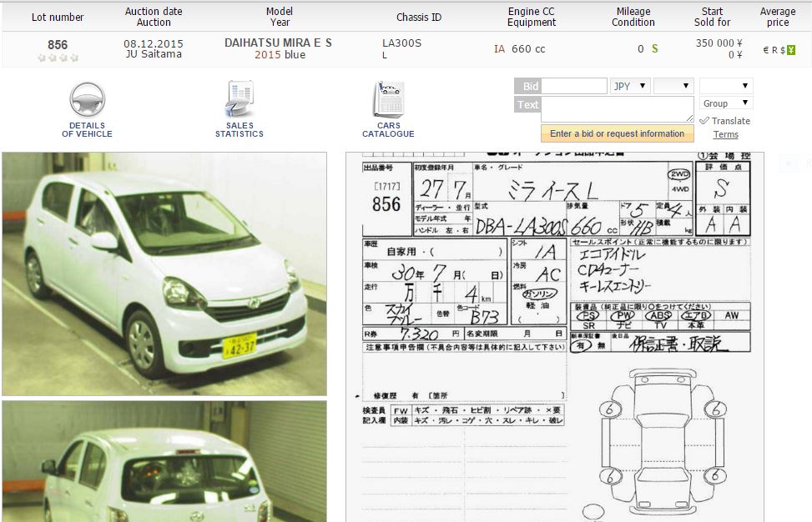
Task: Click the Engine CC Equipment column header
Action: pyautogui.click(x=532, y=17)
